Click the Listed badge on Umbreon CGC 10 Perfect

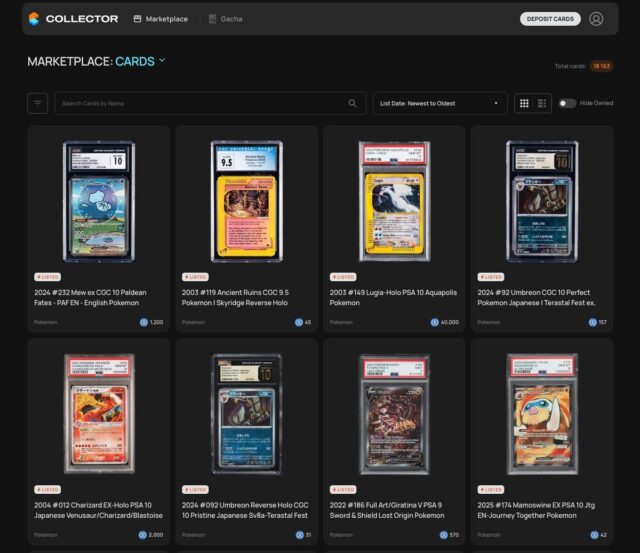tap(491, 277)
